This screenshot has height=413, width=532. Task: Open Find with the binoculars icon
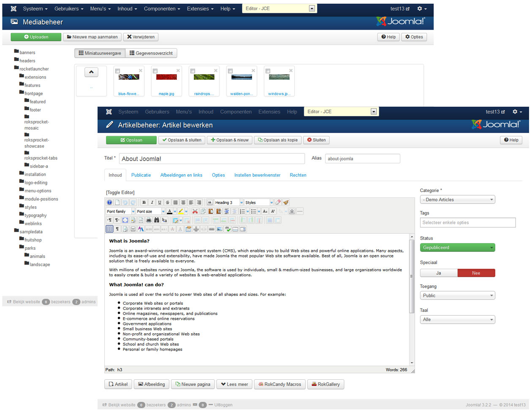(157, 220)
